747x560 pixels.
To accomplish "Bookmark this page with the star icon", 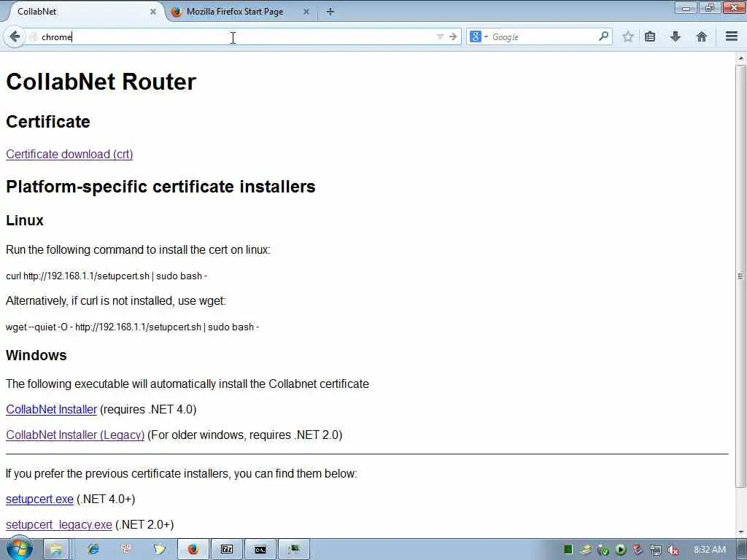I will tap(628, 36).
